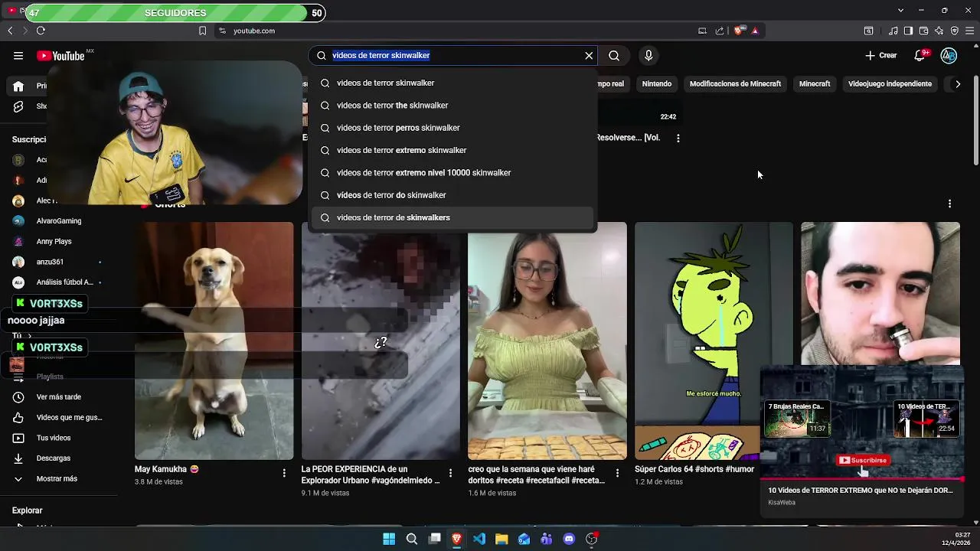Click the page vertical scrollbar
980x551 pixels.
[976, 120]
